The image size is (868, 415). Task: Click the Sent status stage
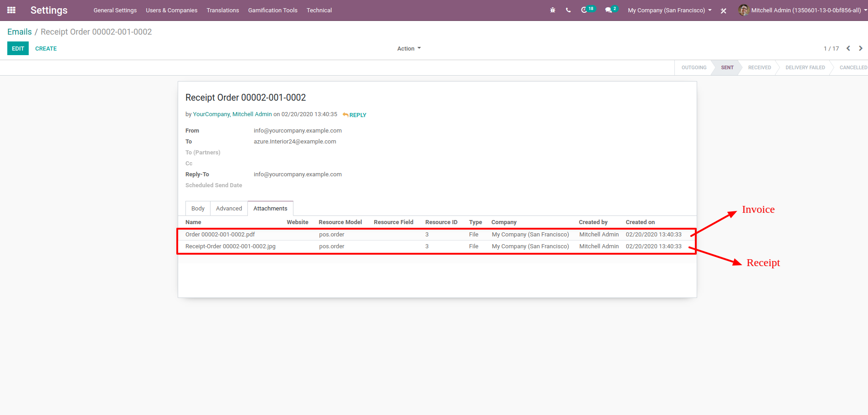click(x=727, y=67)
